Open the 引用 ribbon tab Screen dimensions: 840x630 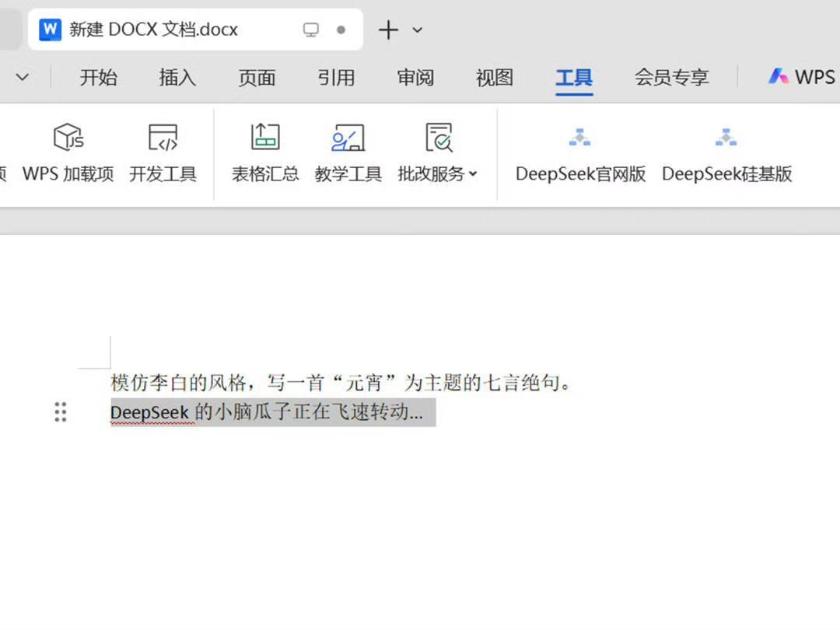(337, 78)
